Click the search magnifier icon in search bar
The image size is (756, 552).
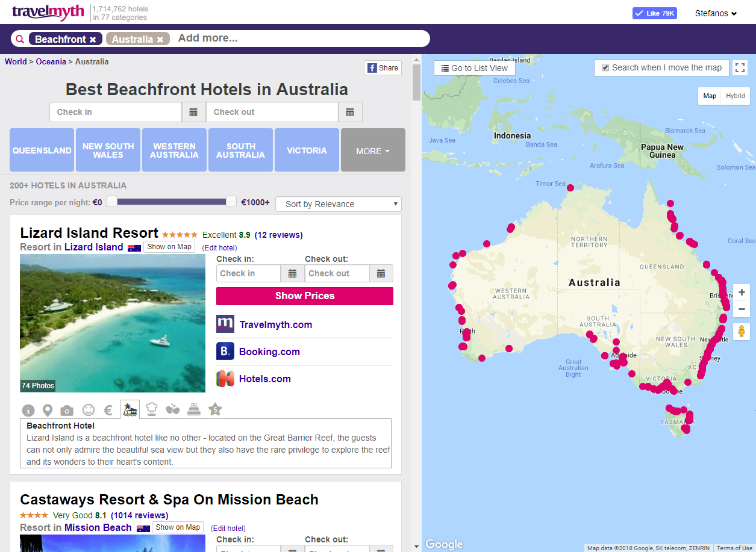point(20,39)
